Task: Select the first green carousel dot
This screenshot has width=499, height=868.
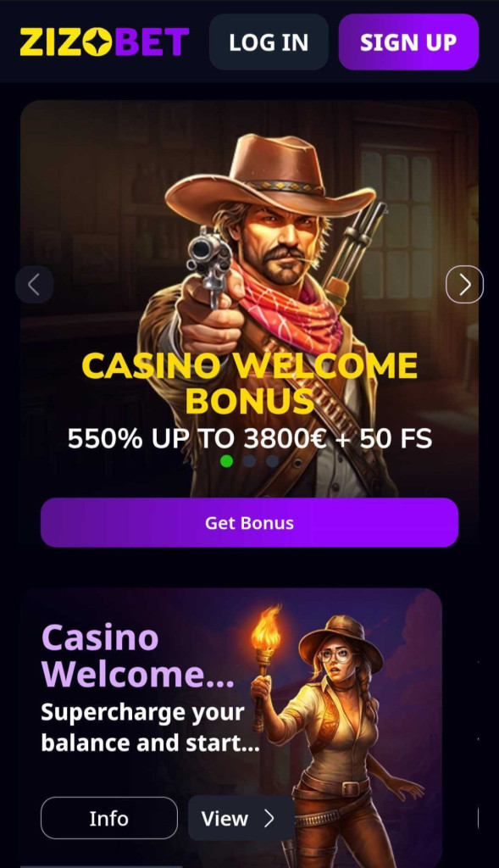Action: click(x=226, y=460)
